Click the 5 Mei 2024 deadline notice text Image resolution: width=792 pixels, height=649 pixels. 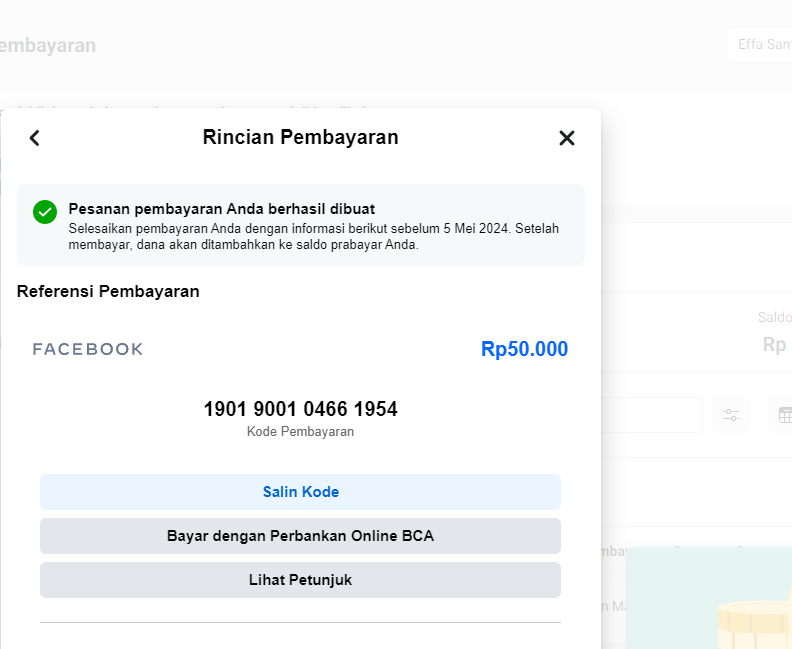[314, 236]
